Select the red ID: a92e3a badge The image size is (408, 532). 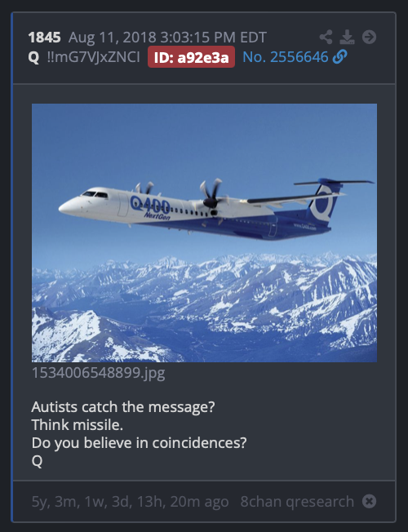tap(191, 57)
